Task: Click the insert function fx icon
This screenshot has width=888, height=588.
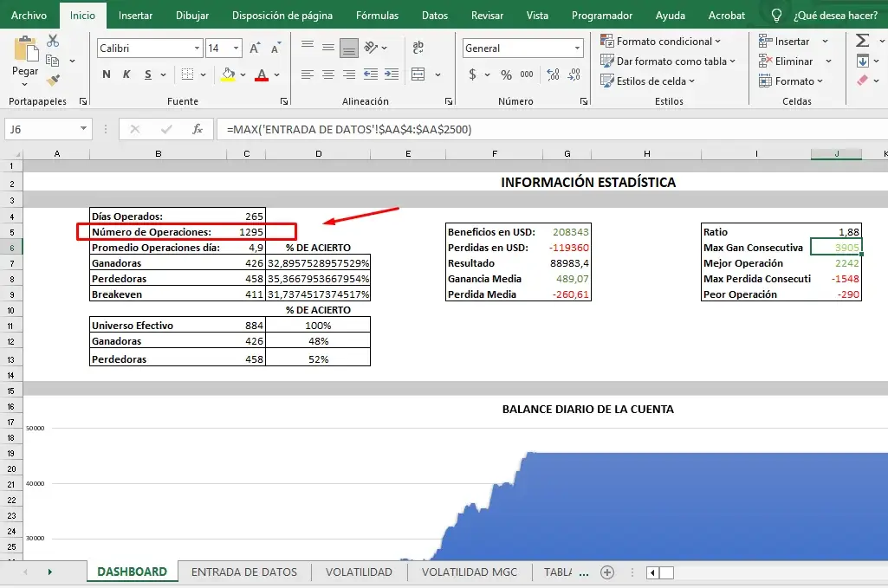Action: [197, 129]
